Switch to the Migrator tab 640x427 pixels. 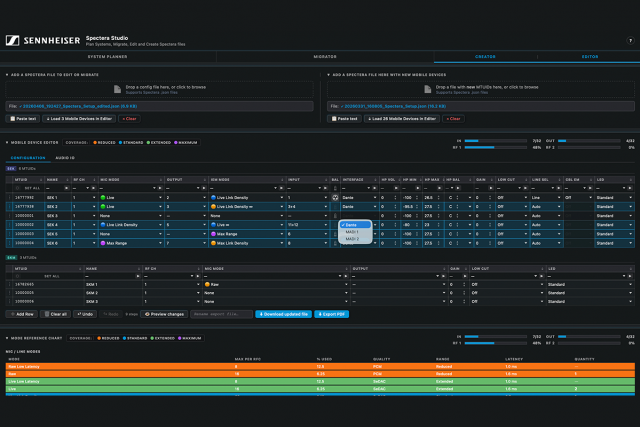(x=325, y=57)
